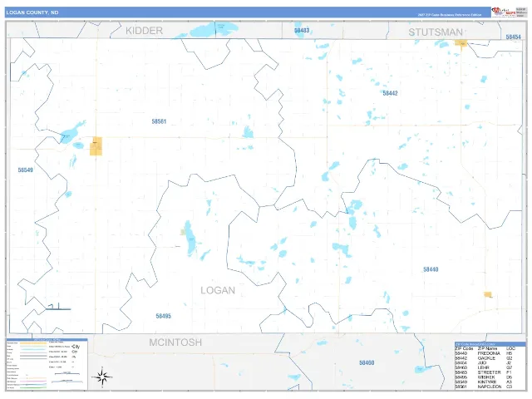
Task: Select ZIP label 58495 on the map
Action: point(163,316)
